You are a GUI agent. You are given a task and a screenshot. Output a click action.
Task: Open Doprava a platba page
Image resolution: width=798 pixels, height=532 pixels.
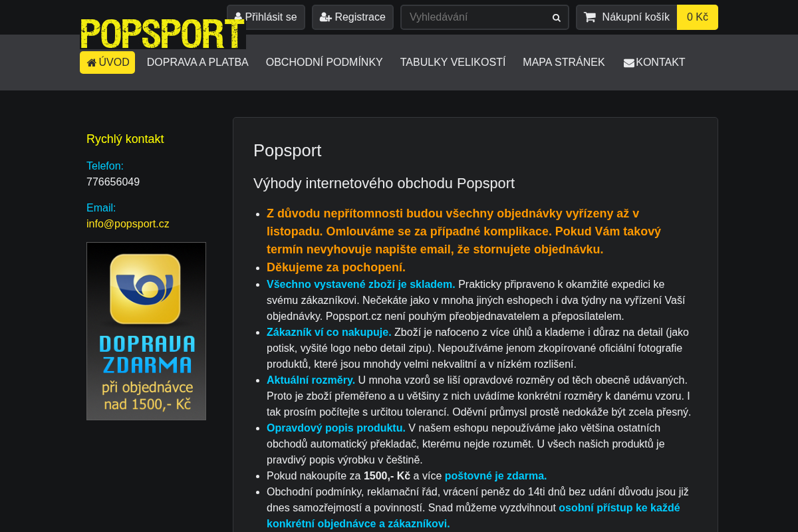click(198, 63)
